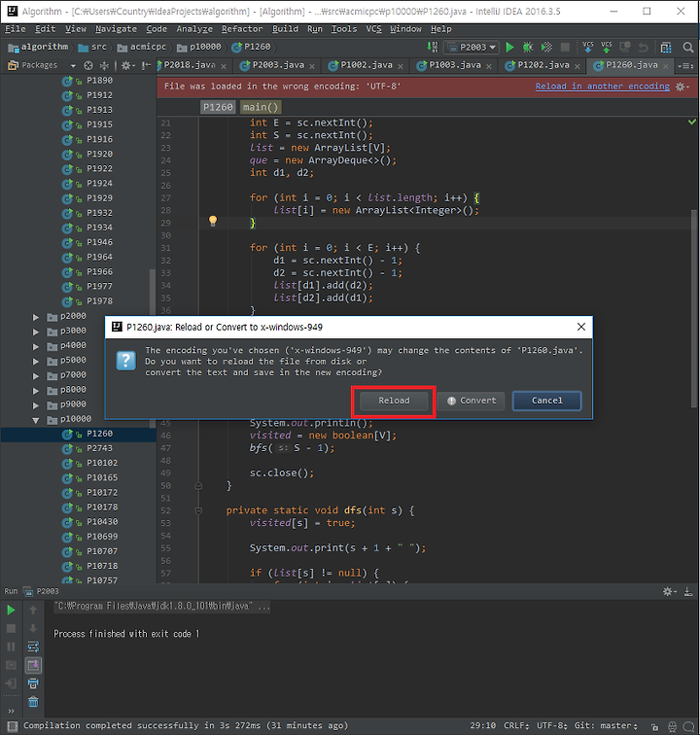Switch to the P1002.java tab

[367, 65]
